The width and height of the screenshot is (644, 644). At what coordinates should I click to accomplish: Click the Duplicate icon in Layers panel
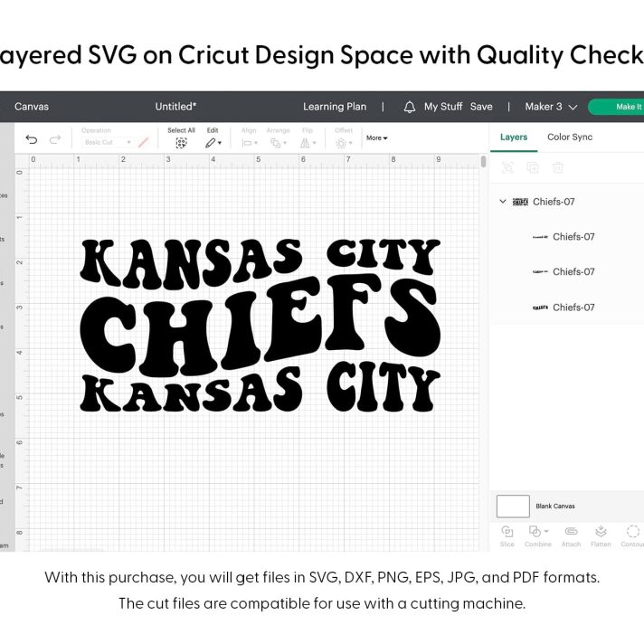[x=533, y=167]
